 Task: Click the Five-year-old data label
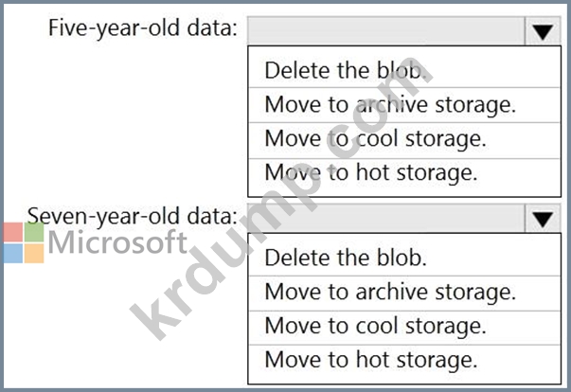[x=143, y=27]
